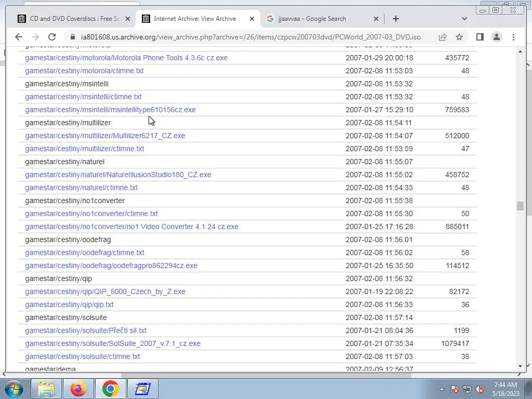
Task: Click the forward navigation arrow
Action: tap(35, 37)
